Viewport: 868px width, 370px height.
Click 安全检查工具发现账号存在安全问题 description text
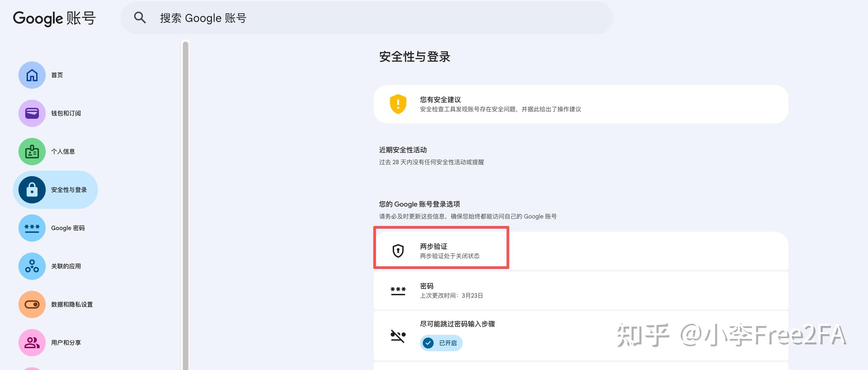501,109
